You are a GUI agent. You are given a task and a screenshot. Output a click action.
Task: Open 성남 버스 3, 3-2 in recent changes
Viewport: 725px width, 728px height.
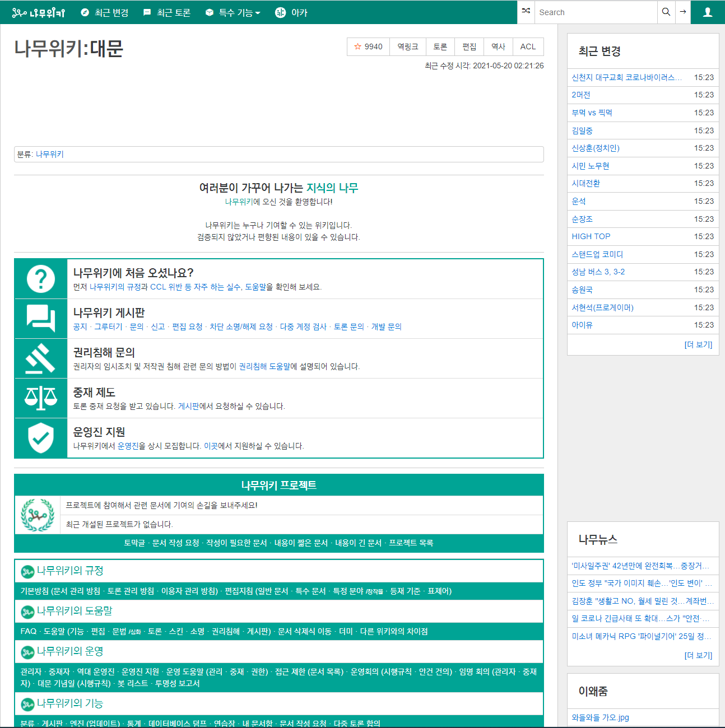pyautogui.click(x=598, y=272)
